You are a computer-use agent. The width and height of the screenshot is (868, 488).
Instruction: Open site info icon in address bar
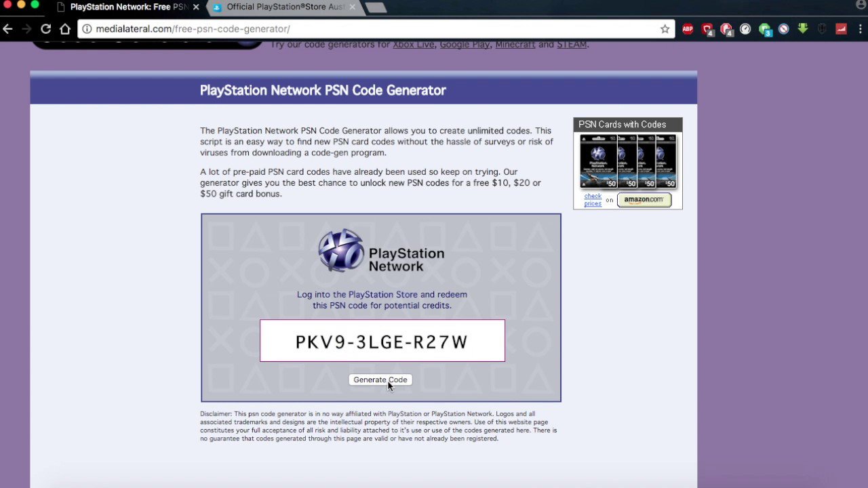pyautogui.click(x=87, y=29)
